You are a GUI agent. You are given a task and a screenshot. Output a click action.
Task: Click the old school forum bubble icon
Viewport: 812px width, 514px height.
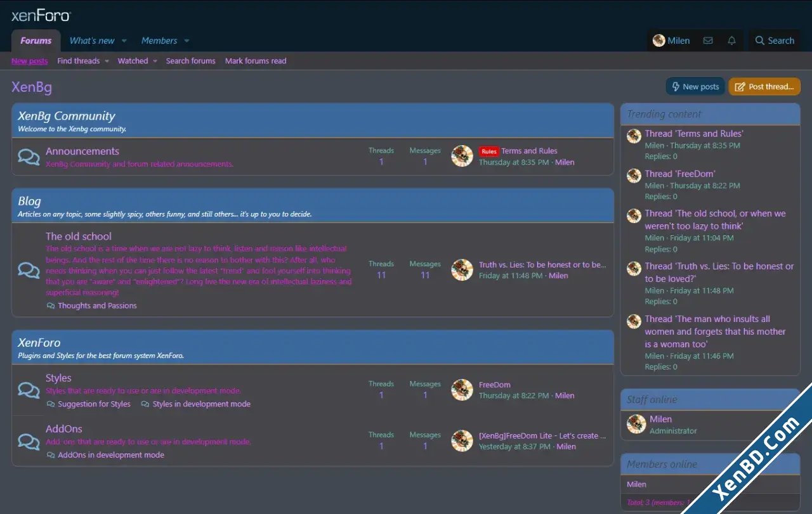point(29,270)
